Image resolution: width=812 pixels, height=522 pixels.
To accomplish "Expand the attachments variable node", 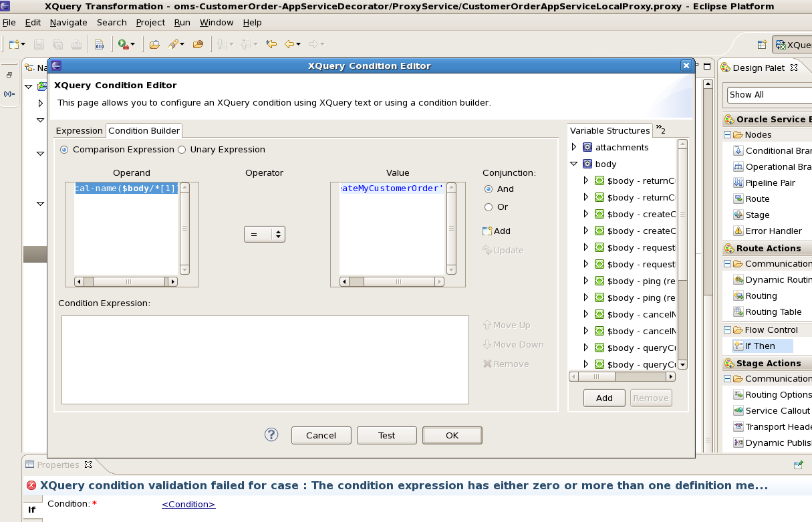I will (573, 147).
